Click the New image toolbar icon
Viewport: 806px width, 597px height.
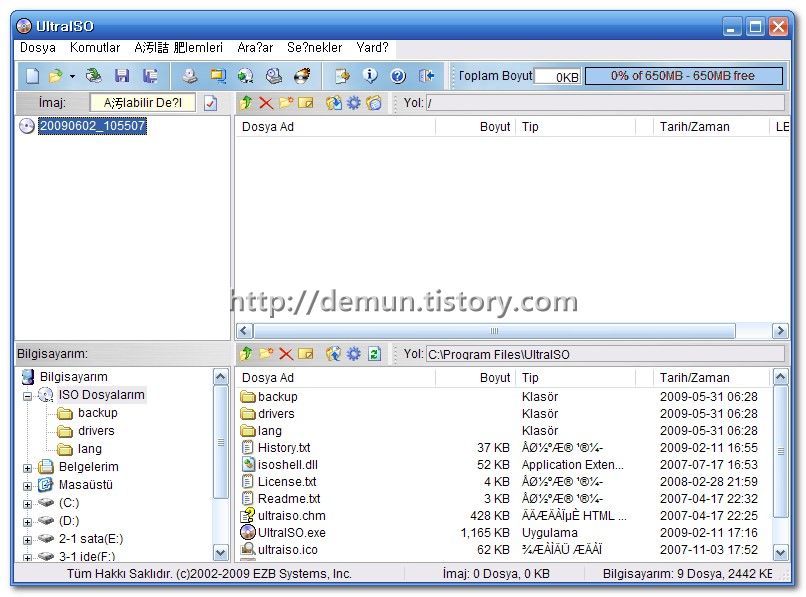tap(33, 76)
